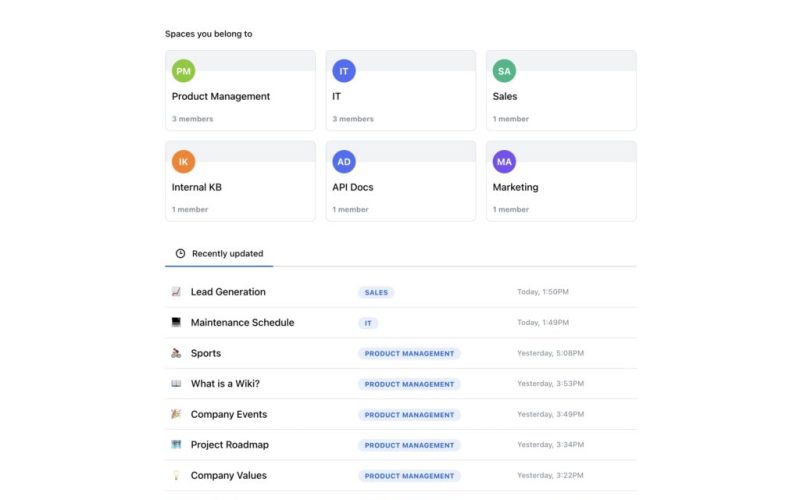This screenshot has height=500, width=800.
Task: Open the Company Events page
Action: click(229, 415)
